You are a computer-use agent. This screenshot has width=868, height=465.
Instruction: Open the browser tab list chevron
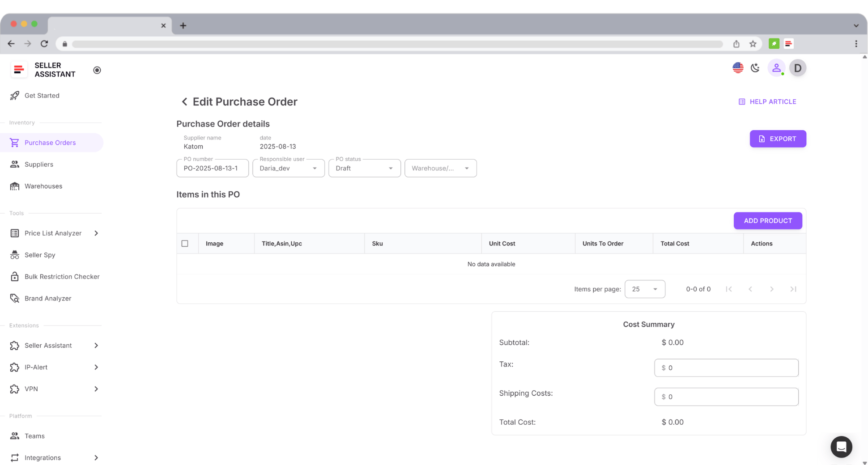856,25
